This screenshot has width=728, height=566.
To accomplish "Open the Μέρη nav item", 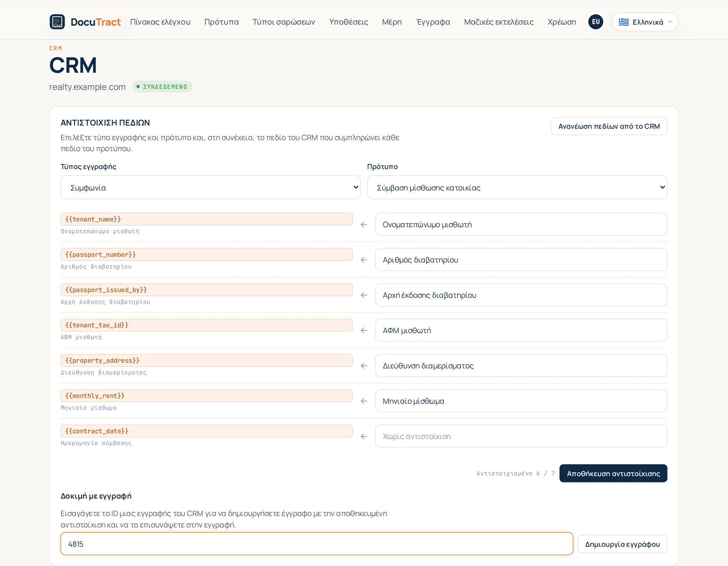I will click(392, 22).
